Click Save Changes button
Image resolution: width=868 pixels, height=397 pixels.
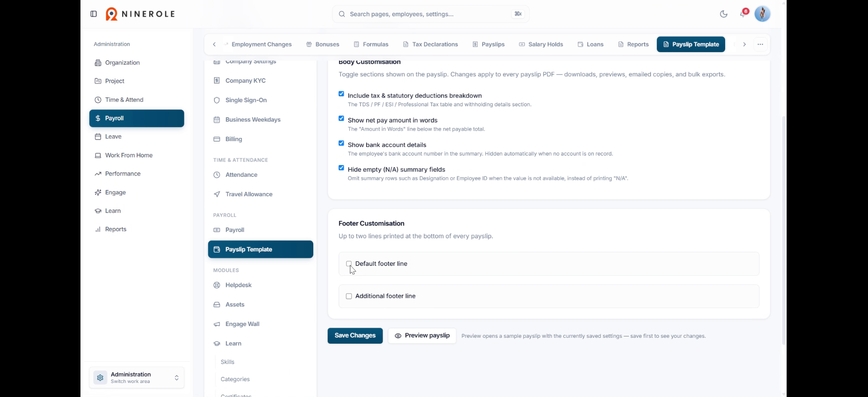pos(355,336)
